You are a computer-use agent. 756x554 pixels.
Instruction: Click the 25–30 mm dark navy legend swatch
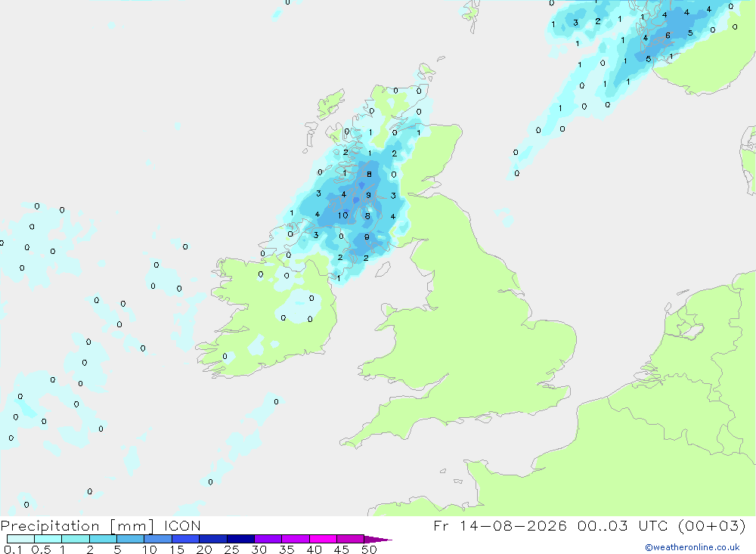[x=240, y=539]
